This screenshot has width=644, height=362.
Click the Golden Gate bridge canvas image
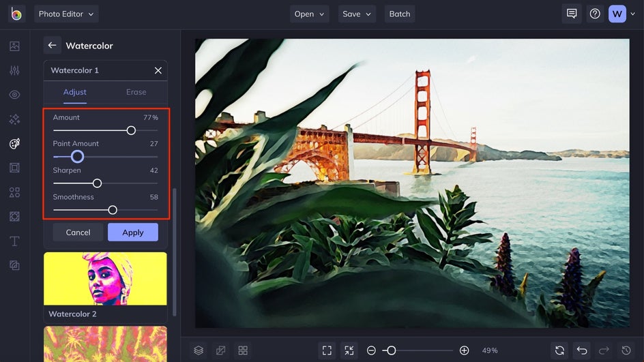click(412, 183)
